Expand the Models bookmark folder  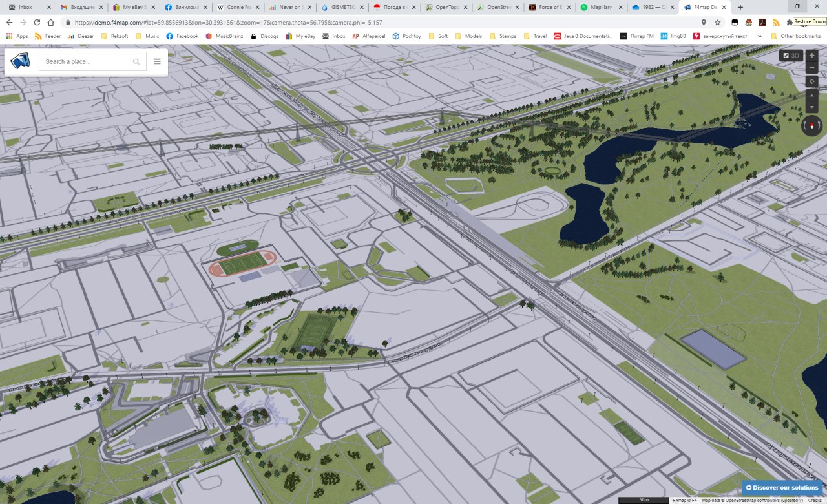click(x=470, y=36)
